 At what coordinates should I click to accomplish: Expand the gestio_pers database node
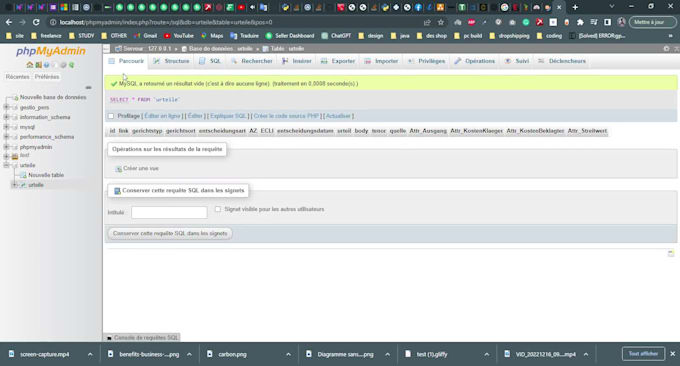6,107
